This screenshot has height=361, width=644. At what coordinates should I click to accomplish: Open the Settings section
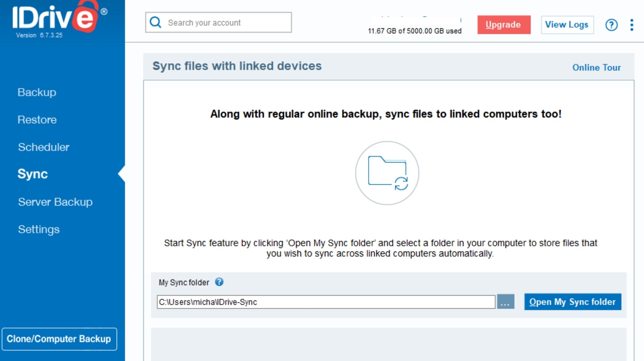(39, 229)
